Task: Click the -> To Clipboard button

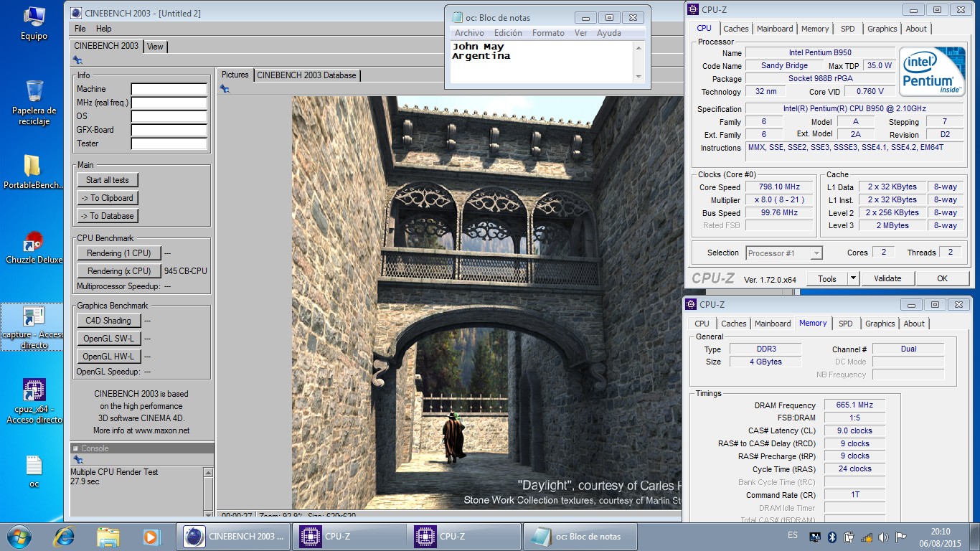Action: click(108, 198)
